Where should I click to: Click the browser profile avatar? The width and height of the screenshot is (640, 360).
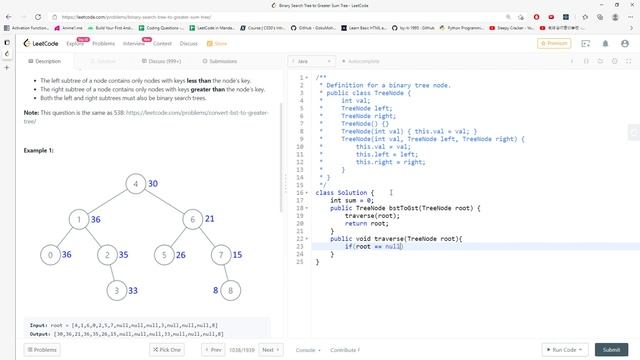coord(615,17)
